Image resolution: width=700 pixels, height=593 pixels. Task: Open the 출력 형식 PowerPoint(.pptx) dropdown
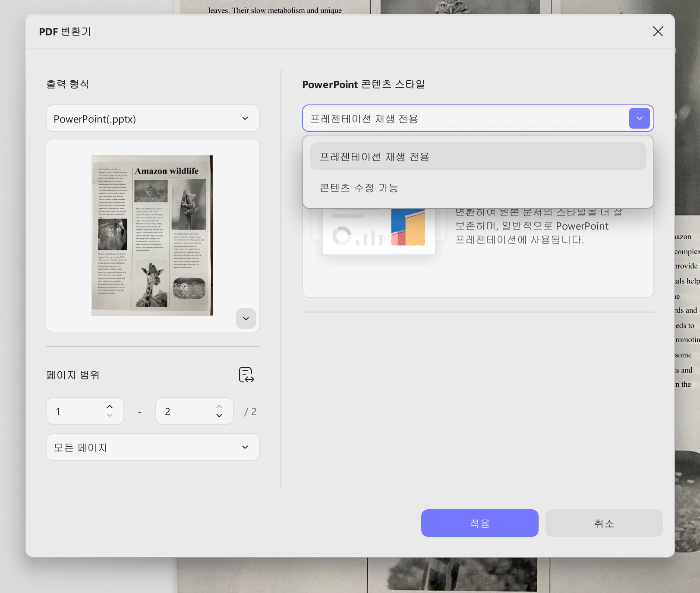[x=152, y=118]
